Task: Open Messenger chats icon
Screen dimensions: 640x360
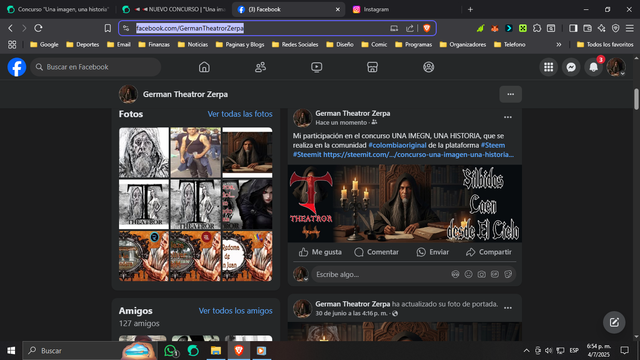Action: click(x=571, y=67)
